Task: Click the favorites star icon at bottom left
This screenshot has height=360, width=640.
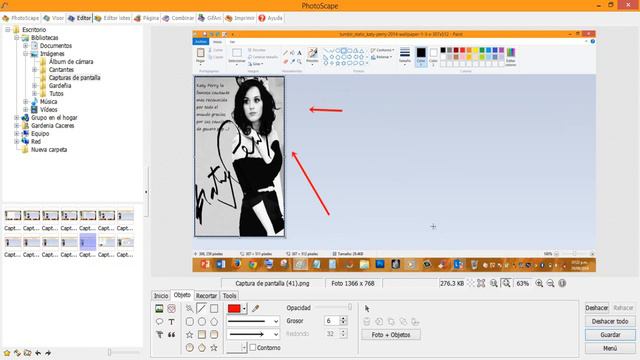Action: pos(7,353)
